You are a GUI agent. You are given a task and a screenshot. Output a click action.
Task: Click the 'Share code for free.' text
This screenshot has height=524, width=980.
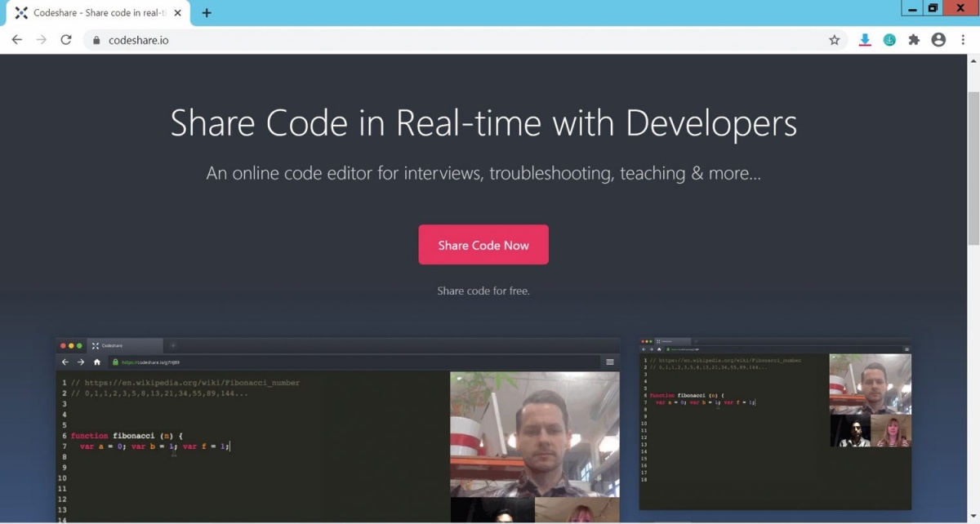tap(483, 291)
